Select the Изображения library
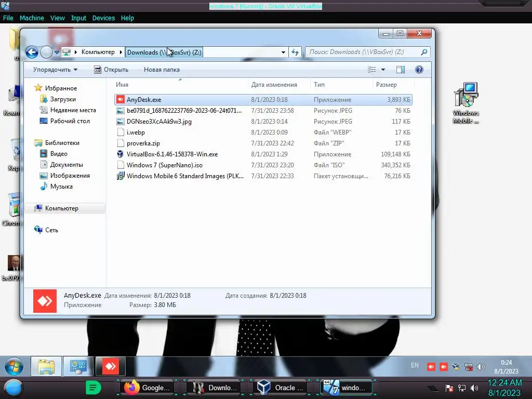The width and height of the screenshot is (532, 399). [x=70, y=176]
